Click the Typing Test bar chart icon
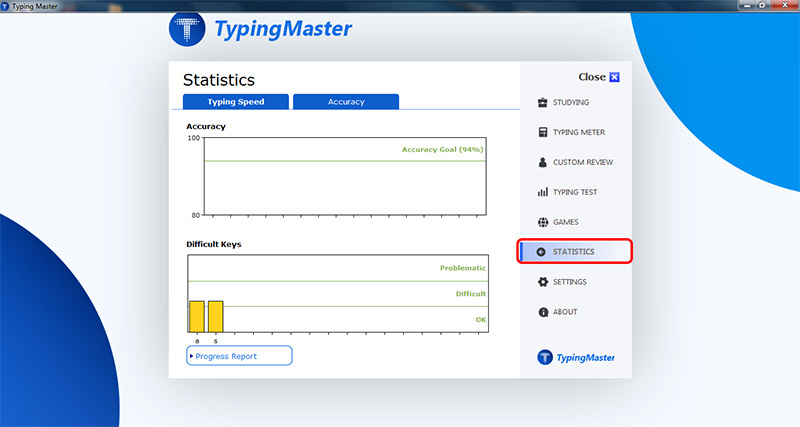The image size is (800, 427). click(x=542, y=192)
